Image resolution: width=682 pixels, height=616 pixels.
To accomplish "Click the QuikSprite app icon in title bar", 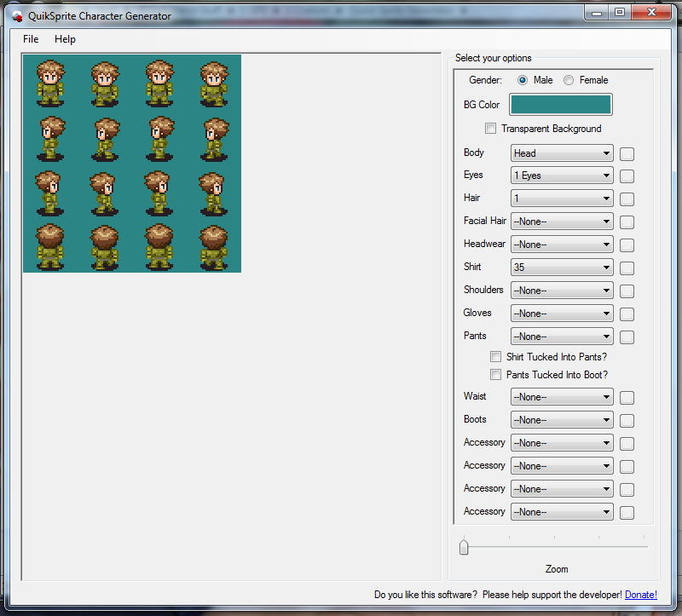I will (17, 16).
